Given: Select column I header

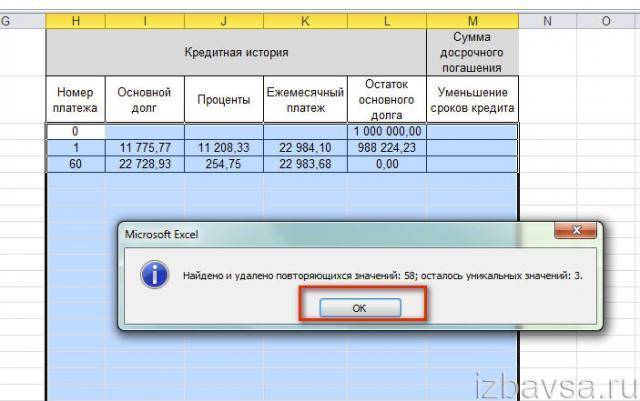Looking at the screenshot, I should (144, 20).
